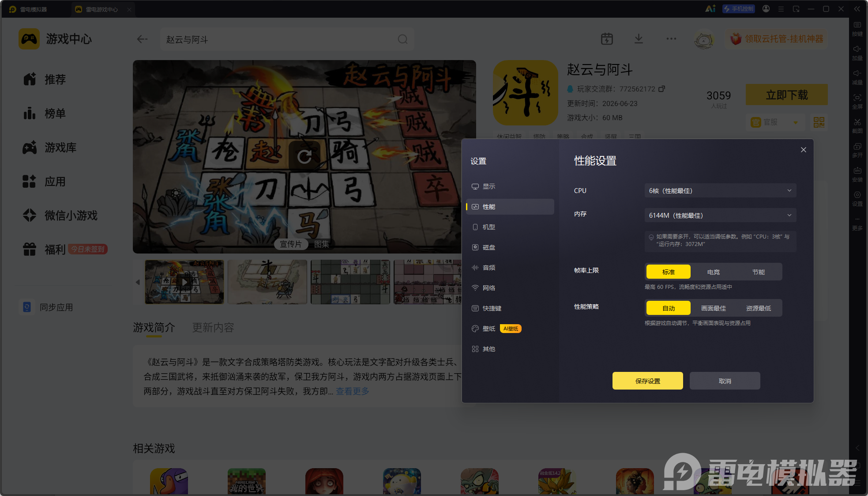The width and height of the screenshot is (868, 496).
Task: Open the 显示 settings section
Action: click(510, 186)
